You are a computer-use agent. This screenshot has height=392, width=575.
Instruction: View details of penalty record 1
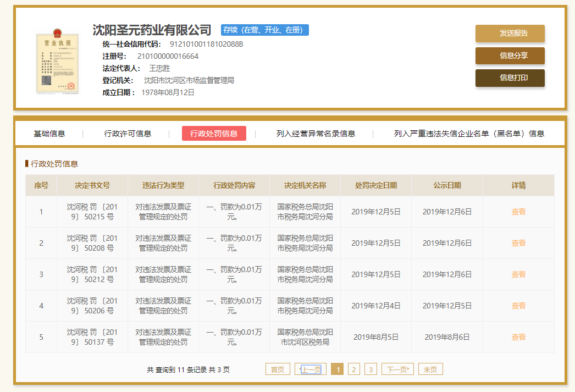point(518,212)
